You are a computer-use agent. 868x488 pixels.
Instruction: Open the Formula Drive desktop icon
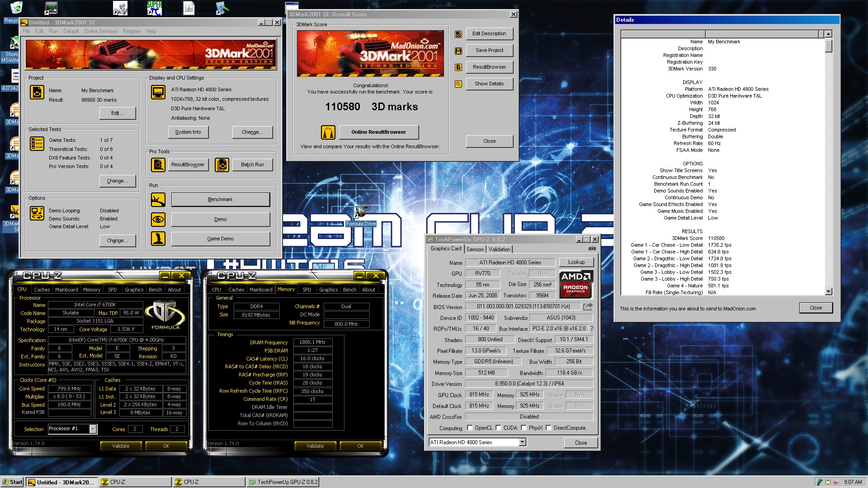[x=361, y=216]
